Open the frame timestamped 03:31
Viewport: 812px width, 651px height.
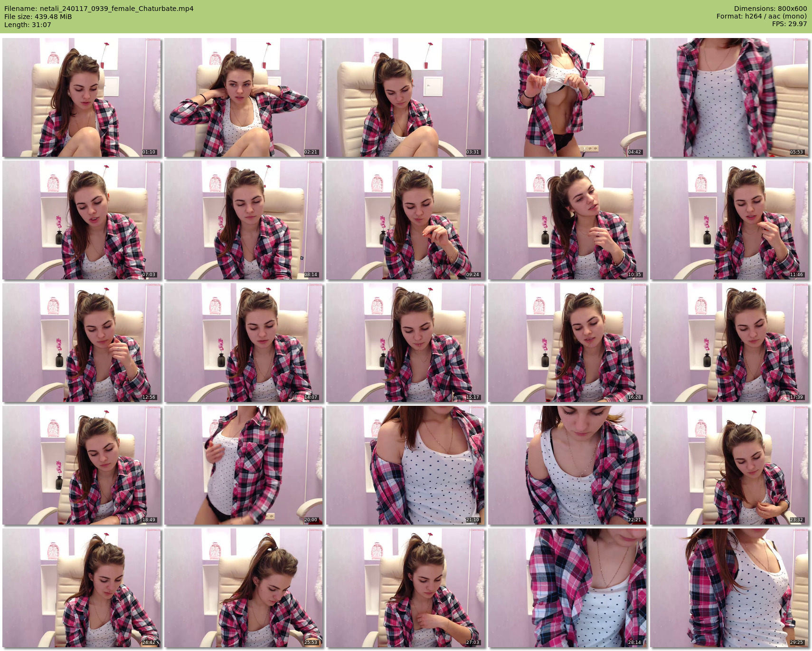click(x=405, y=97)
